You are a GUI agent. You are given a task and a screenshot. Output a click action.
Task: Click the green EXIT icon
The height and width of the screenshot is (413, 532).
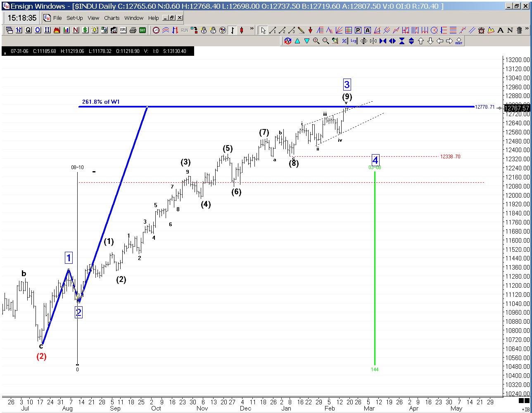(142, 30)
